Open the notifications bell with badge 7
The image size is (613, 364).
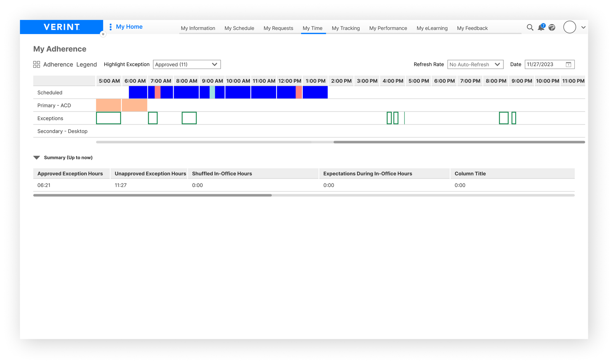[x=541, y=28]
